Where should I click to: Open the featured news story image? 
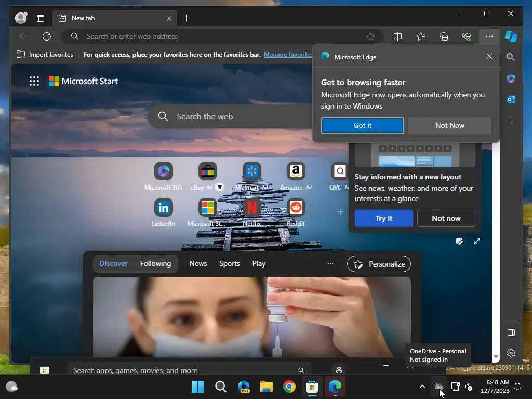tap(252, 317)
